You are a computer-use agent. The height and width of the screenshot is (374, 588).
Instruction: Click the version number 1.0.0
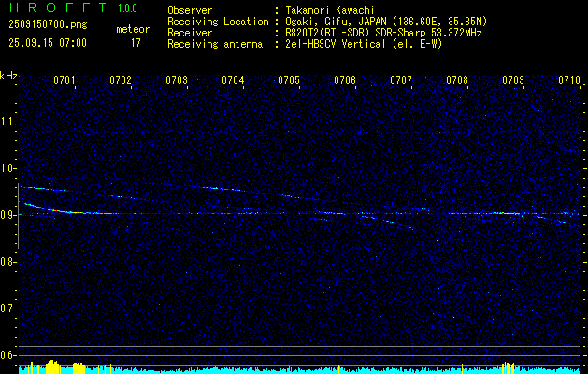pos(130,9)
